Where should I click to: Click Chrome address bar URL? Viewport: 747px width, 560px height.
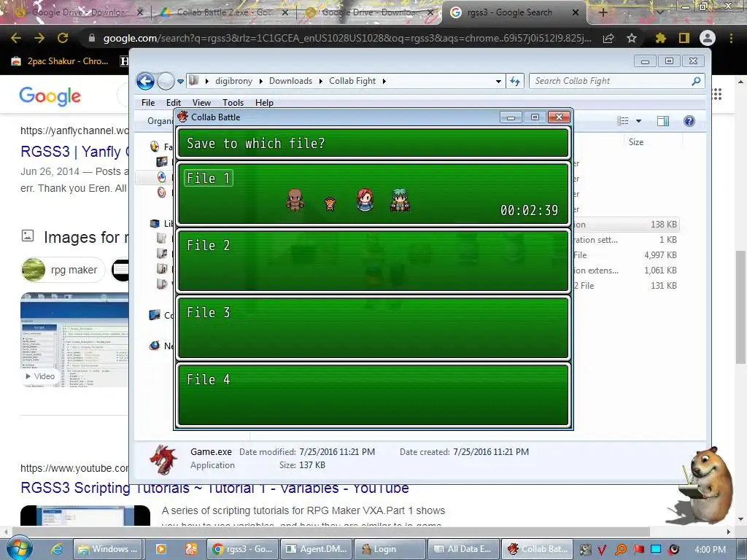coord(347,38)
